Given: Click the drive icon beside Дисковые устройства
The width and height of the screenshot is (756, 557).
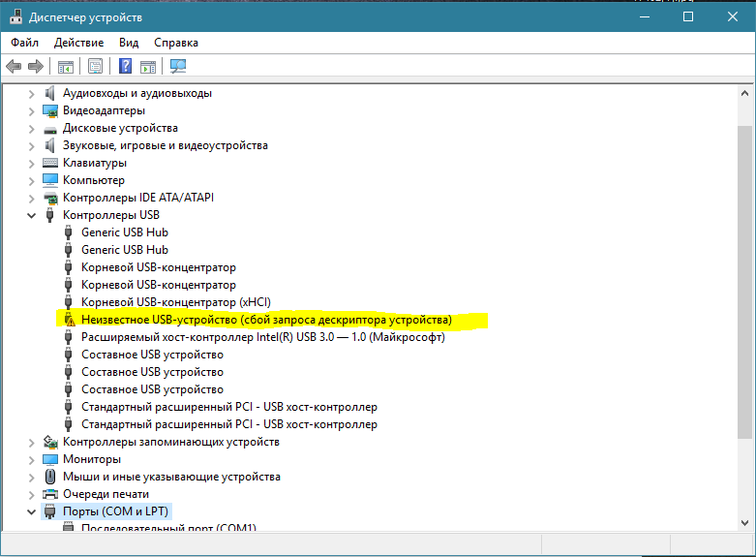Looking at the screenshot, I should coord(50,129).
